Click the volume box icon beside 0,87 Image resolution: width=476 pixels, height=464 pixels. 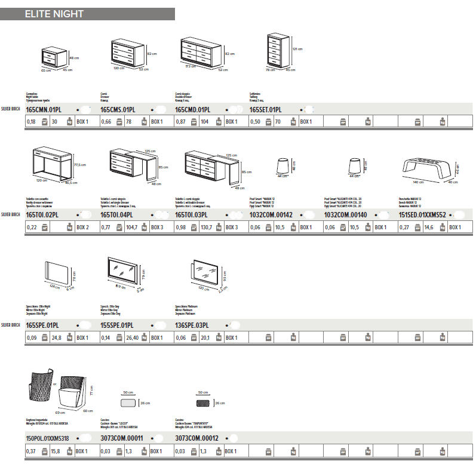pyautogui.click(x=194, y=122)
